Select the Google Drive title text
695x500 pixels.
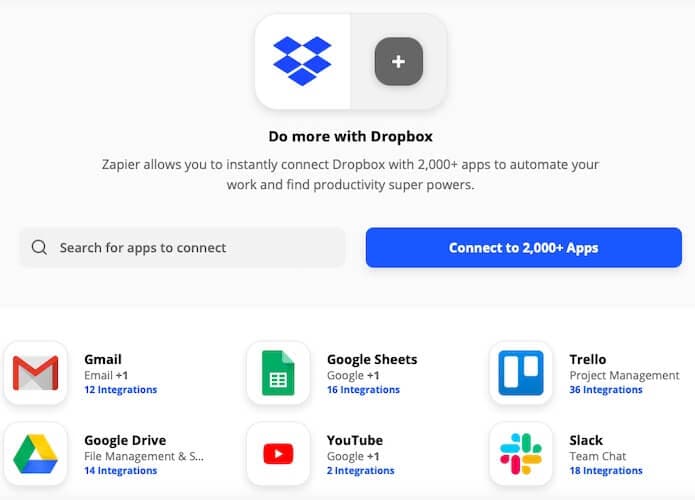[x=125, y=440]
